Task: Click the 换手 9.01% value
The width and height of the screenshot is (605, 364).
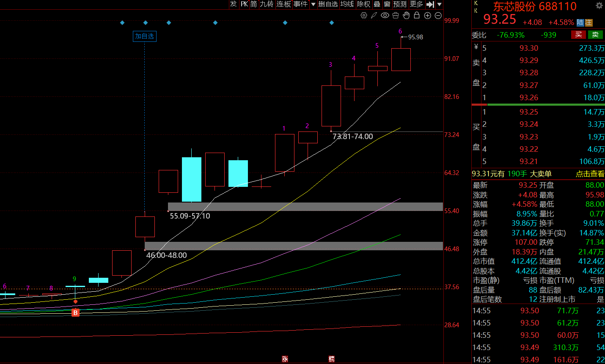Action: (x=594, y=223)
